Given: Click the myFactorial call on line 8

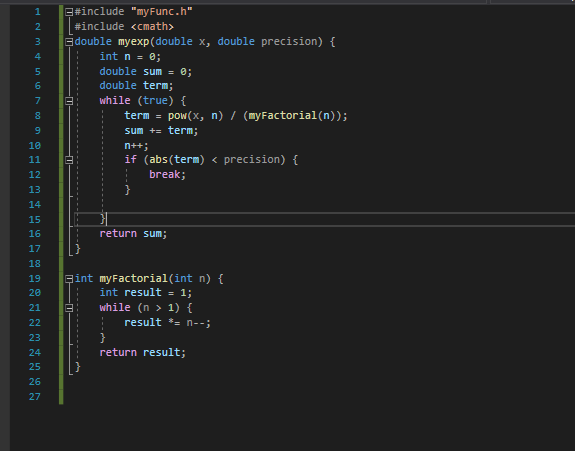Looking at the screenshot, I should (x=283, y=116).
